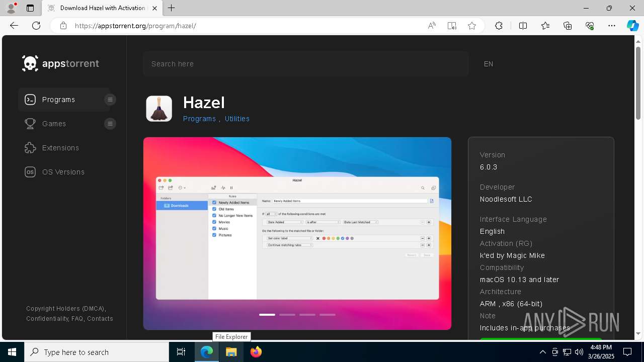Open Edge Settings and more menu

pyautogui.click(x=612, y=26)
